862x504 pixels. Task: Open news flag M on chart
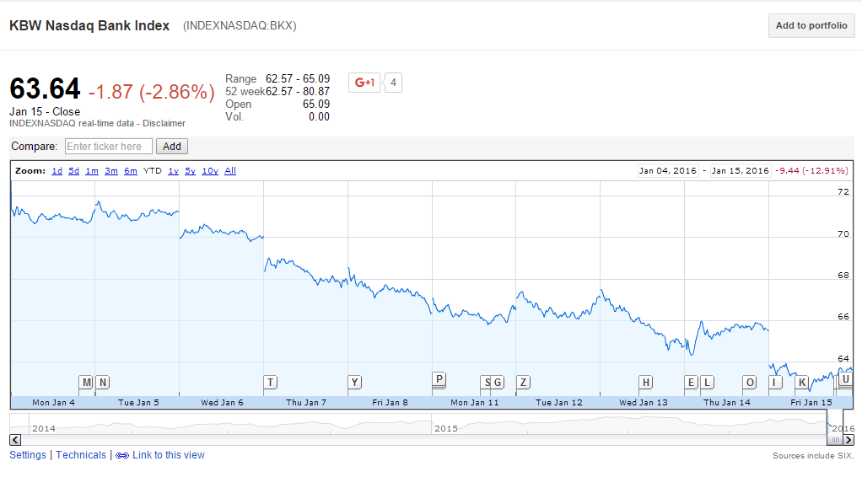tap(86, 383)
